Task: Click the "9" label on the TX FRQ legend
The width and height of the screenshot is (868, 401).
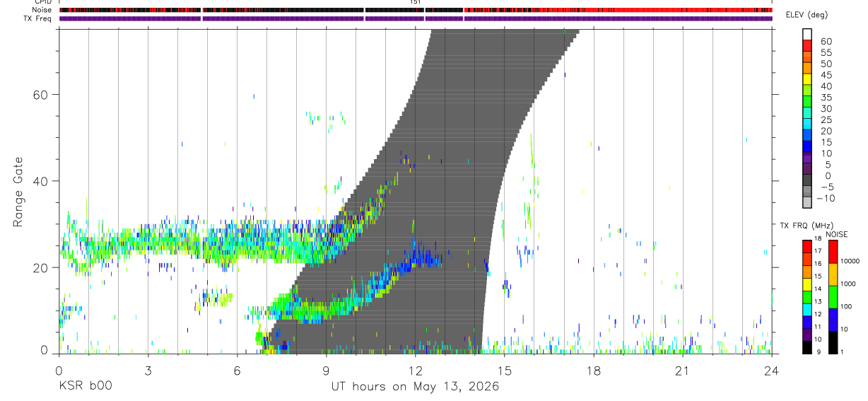Action: [820, 351]
